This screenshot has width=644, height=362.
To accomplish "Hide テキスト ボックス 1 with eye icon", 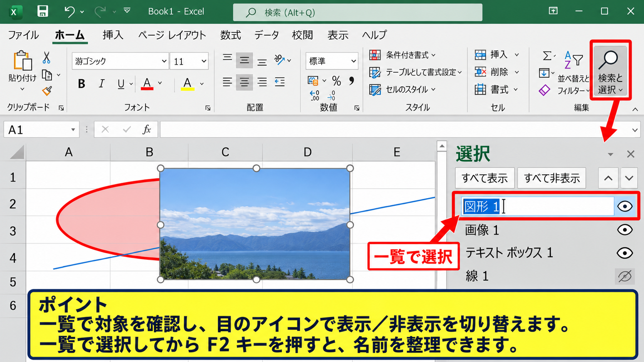I will point(624,253).
